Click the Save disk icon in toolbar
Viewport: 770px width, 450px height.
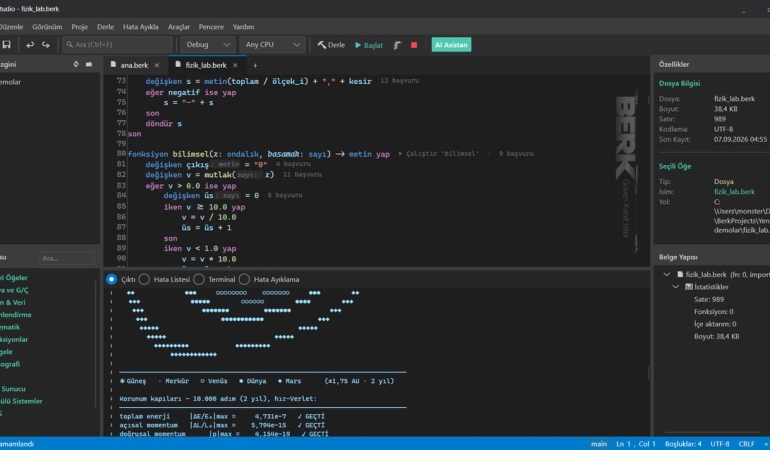(6, 45)
